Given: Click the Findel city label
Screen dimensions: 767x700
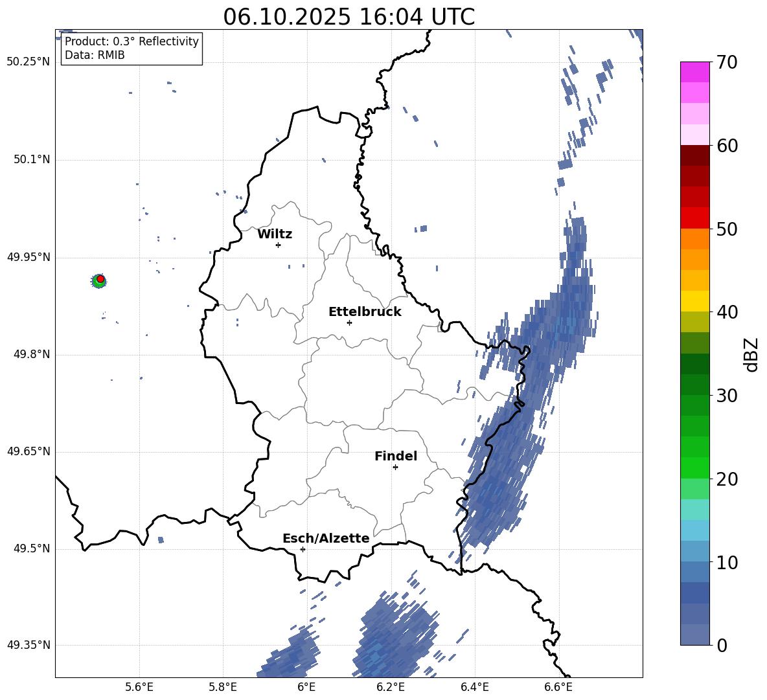Looking at the screenshot, I should (396, 456).
